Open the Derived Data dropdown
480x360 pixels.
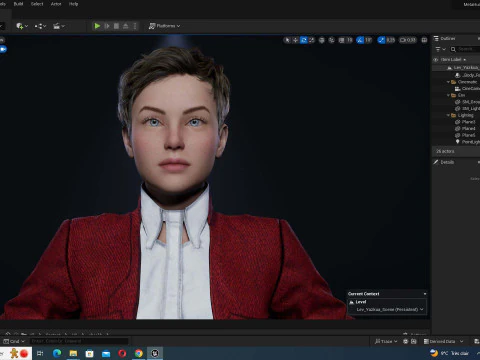[443, 341]
